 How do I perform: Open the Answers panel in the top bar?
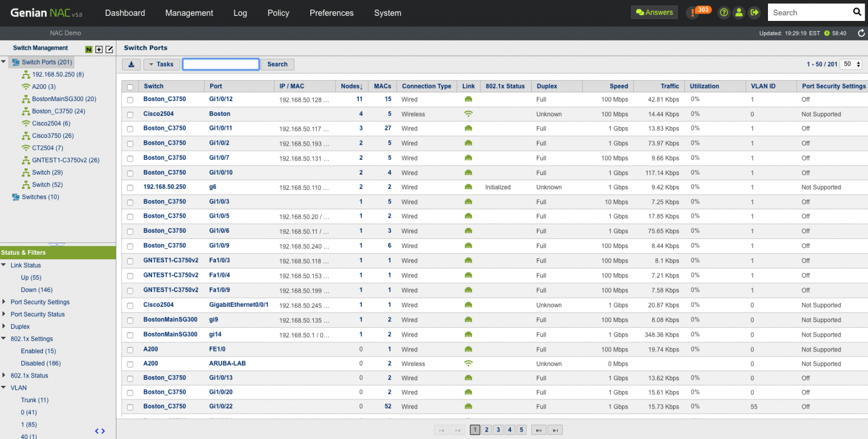(x=654, y=12)
